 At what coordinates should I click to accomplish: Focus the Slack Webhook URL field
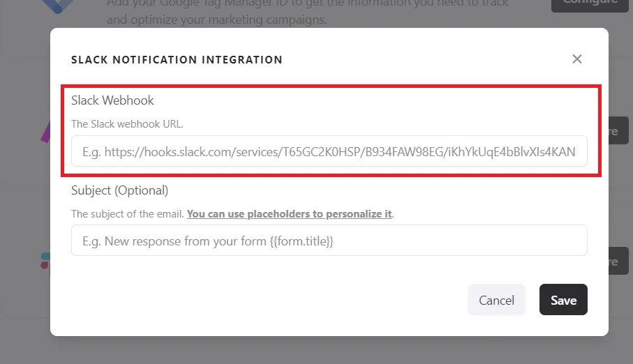coord(329,151)
